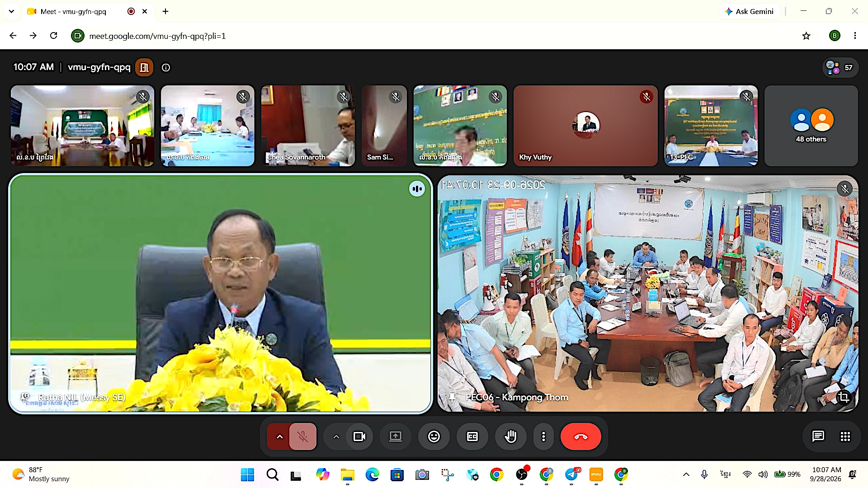The height and width of the screenshot is (488, 868).
Task: Open the activities grid icon
Action: pyautogui.click(x=845, y=436)
